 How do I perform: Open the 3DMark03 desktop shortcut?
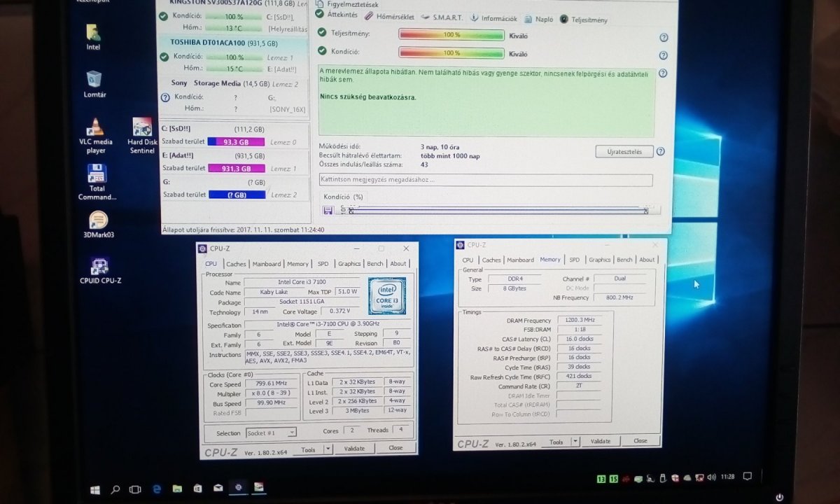click(x=98, y=225)
